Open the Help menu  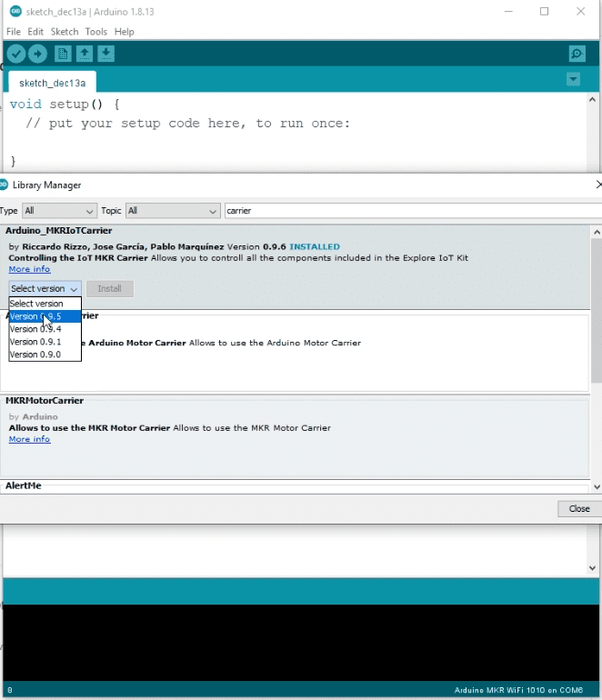point(125,32)
